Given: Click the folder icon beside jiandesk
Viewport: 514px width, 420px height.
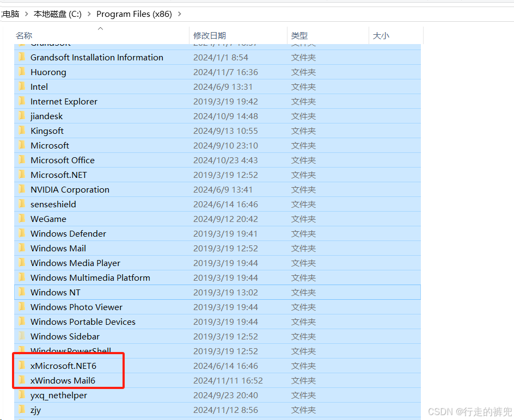Looking at the screenshot, I should point(22,116).
